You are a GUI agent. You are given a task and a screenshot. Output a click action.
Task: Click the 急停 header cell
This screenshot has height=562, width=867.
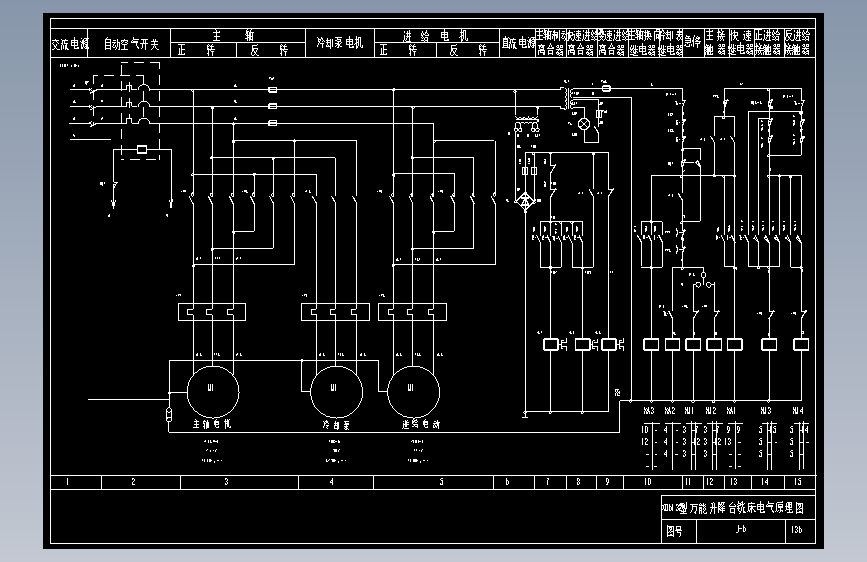693,44
